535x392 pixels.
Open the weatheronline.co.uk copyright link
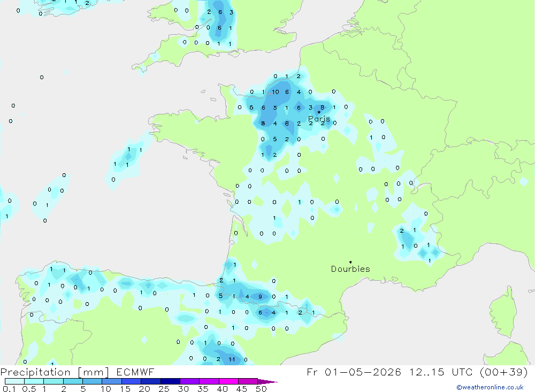pyautogui.click(x=490, y=387)
